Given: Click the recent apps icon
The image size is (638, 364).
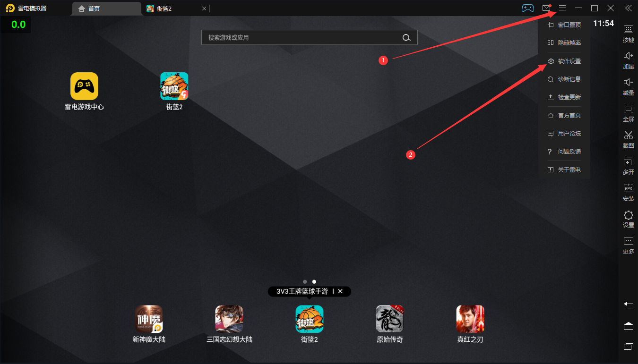Looking at the screenshot, I should pos(628,347).
